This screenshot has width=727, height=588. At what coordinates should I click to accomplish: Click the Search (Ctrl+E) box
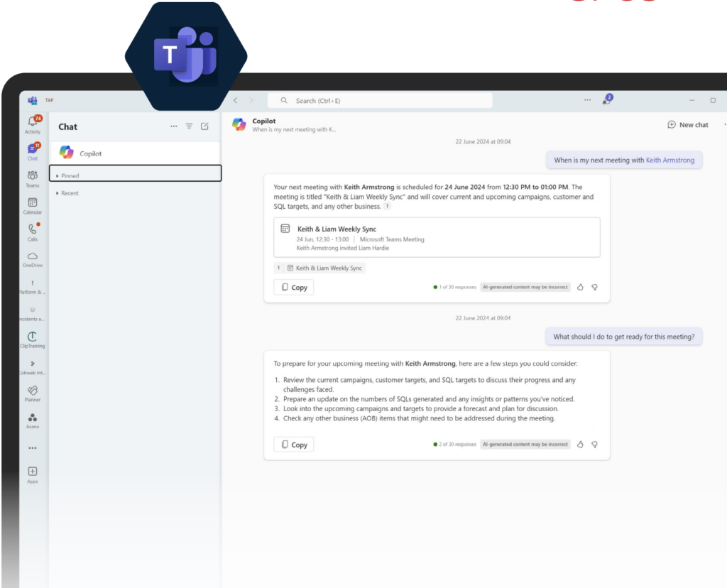coord(381,100)
